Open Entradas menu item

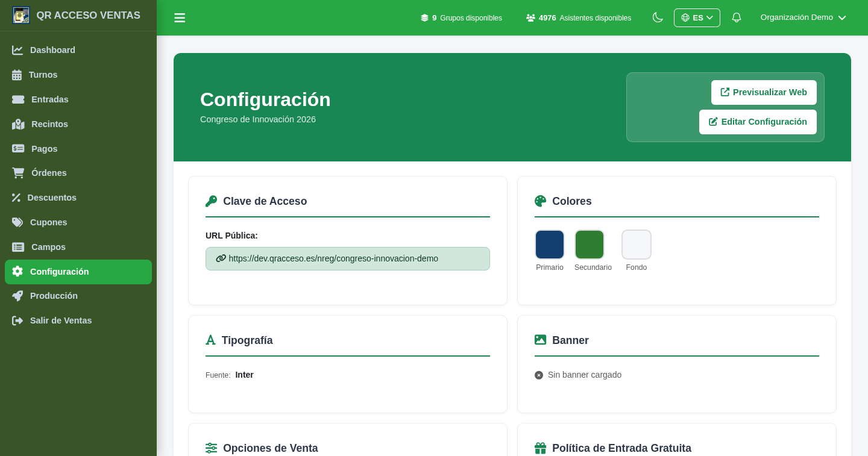click(78, 99)
